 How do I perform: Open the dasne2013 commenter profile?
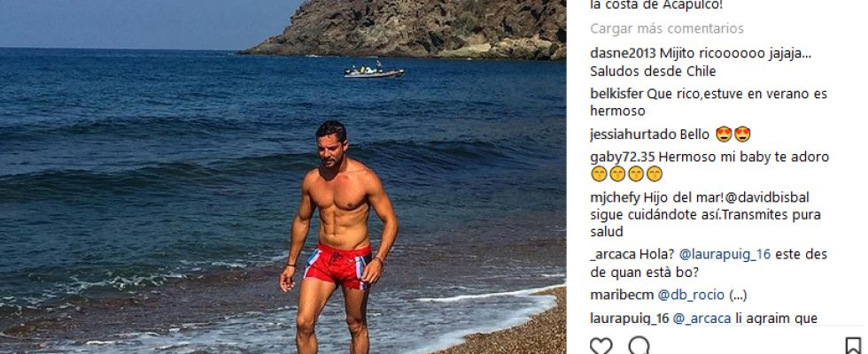623,54
